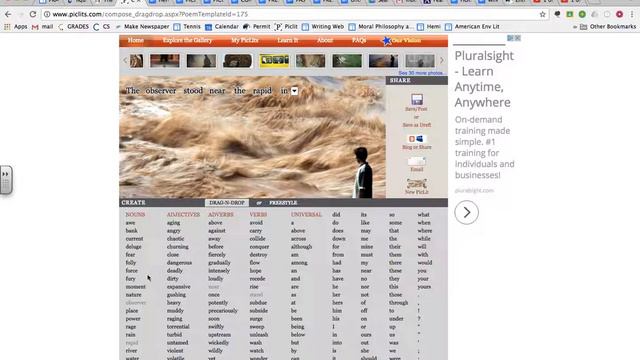The image size is (640, 360).
Task: Pick the universal word 'although'
Action: pos(302,247)
